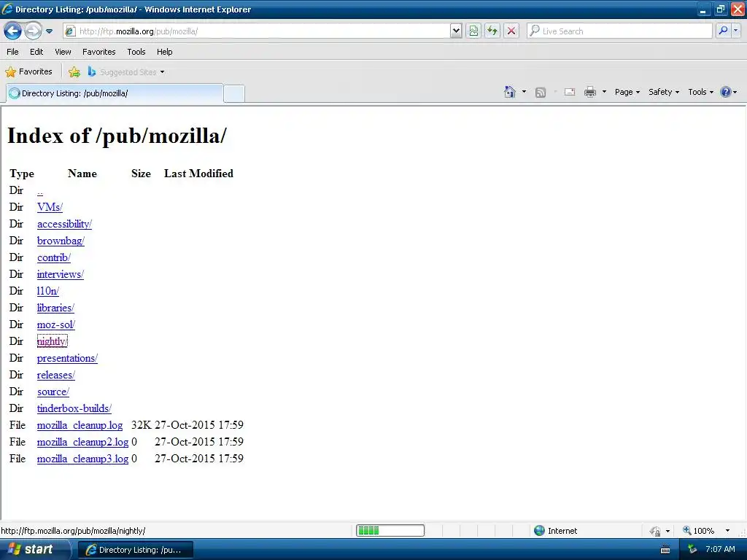Click the Add to Favorites Bar icon
Screen dimensions: 747x560
coord(74,72)
